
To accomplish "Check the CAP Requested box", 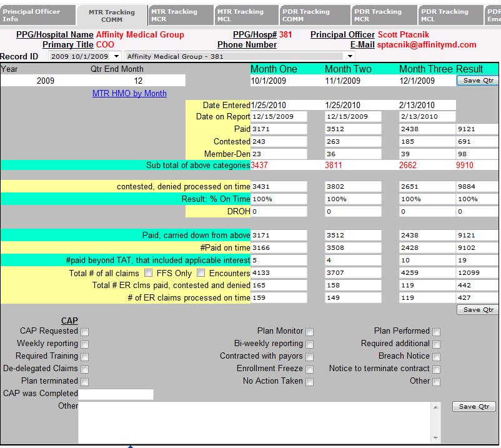I will tap(85, 332).
